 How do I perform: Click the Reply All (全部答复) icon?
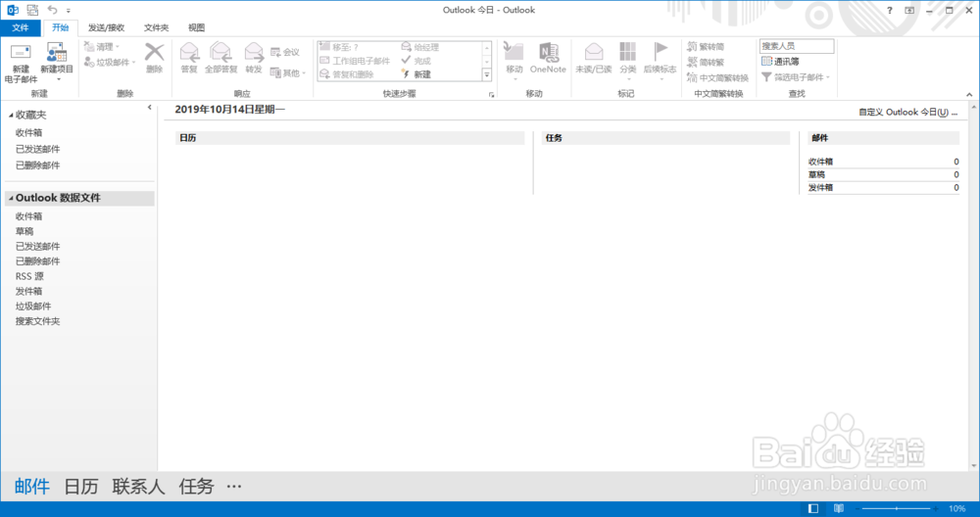(x=220, y=53)
